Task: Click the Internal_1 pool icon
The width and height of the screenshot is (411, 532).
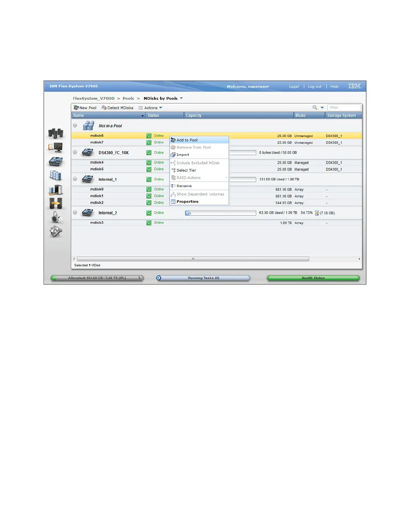Action: [88, 179]
